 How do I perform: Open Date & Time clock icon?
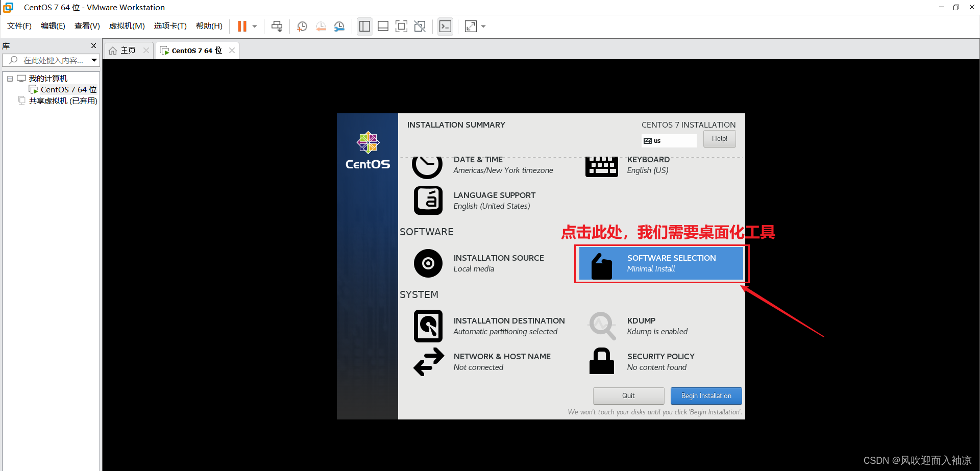point(427,167)
